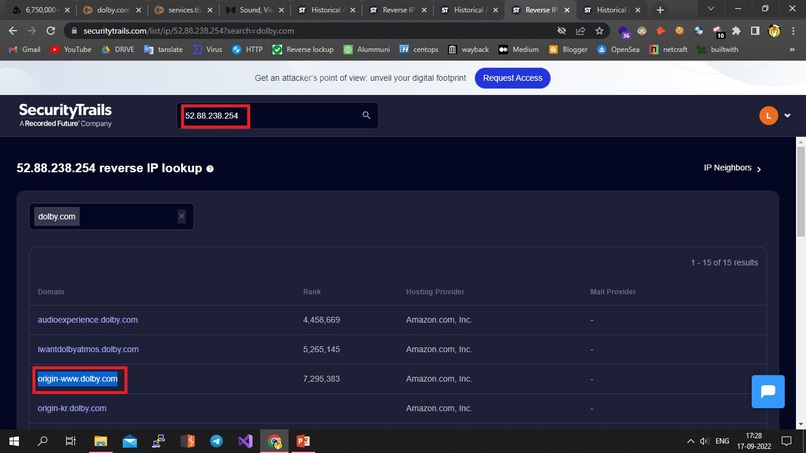This screenshot has height=453, width=806.
Task: Open browser side panel icon
Action: coord(755,31)
